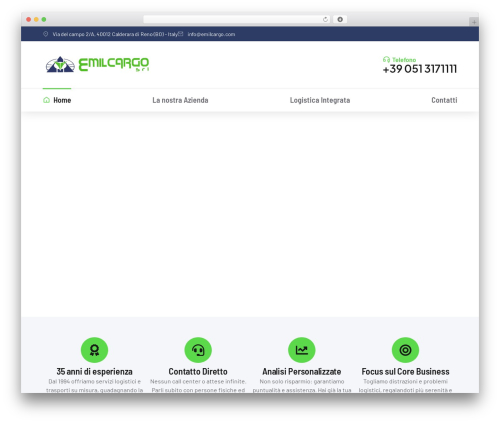Open a new tab with plus button
This screenshot has height=423, width=500.
coord(474,22)
